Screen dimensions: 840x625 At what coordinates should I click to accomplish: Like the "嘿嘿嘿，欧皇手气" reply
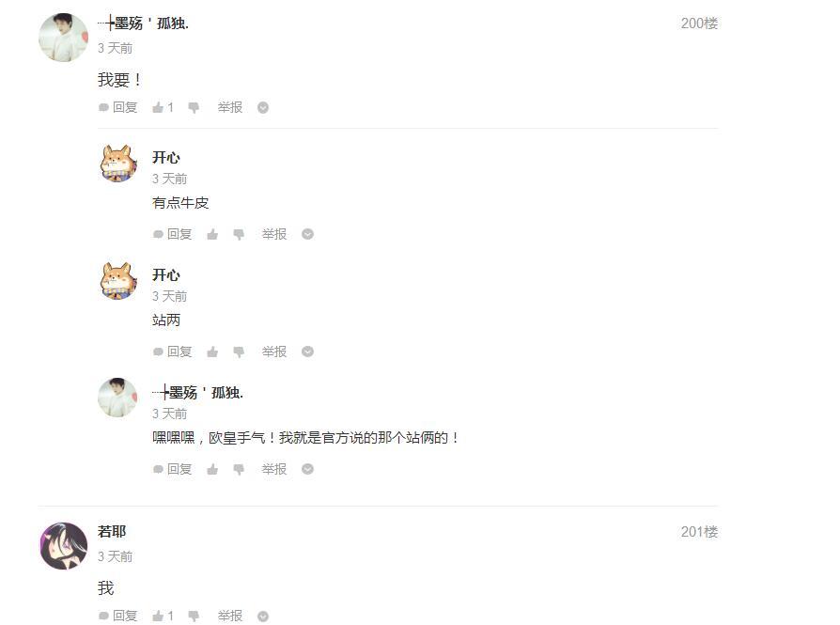(212, 469)
